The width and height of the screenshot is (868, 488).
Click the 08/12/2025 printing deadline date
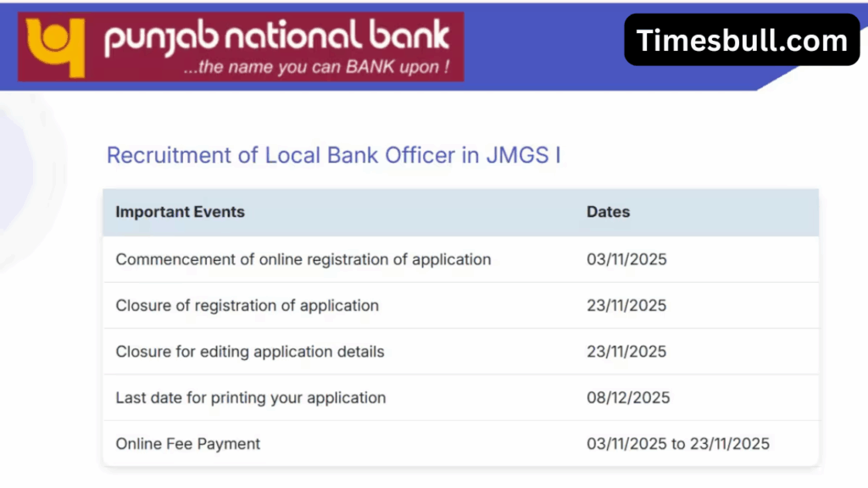(x=628, y=397)
